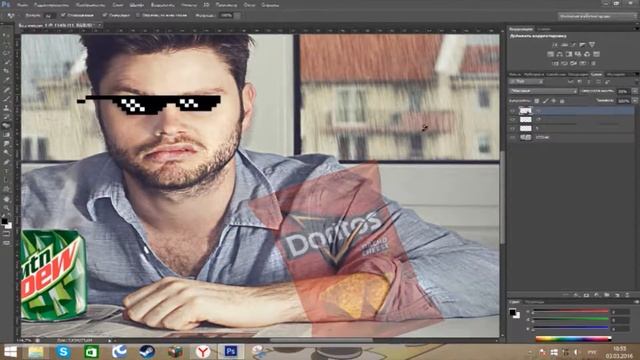Select the Clone Stamp tool
The height and width of the screenshot is (360, 640).
coord(6,108)
